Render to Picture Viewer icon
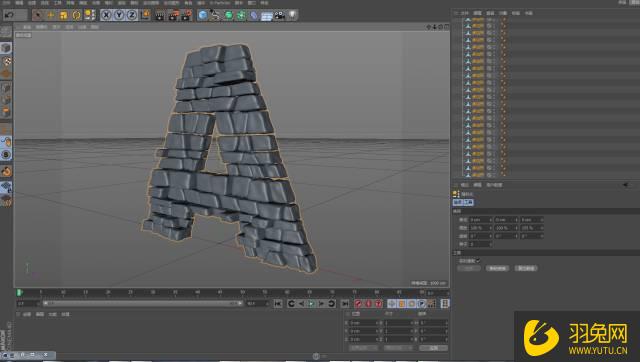The image size is (640, 362). click(173, 15)
